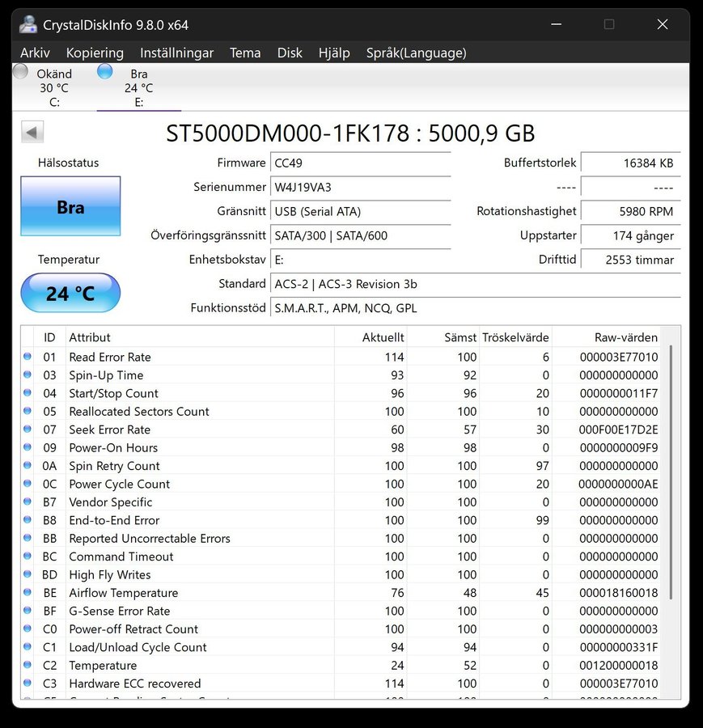Click the serial number field W4J19VA3
This screenshot has width=703, height=728.
pos(360,187)
